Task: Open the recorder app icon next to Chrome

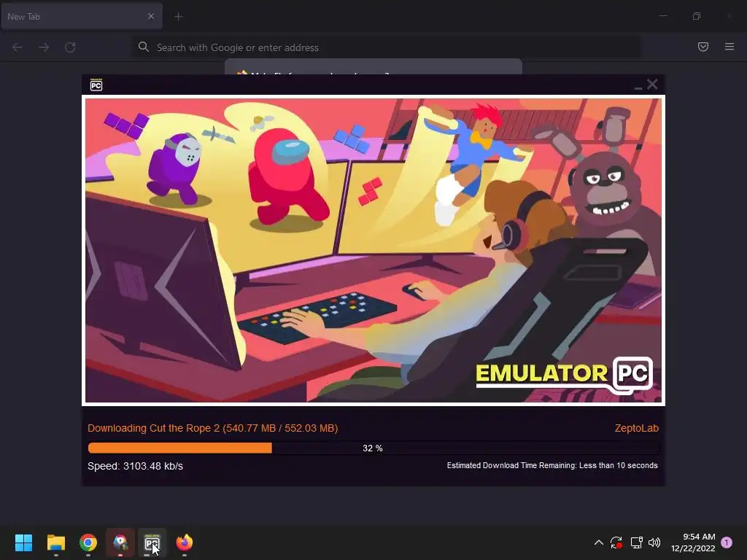Action: pos(120,542)
